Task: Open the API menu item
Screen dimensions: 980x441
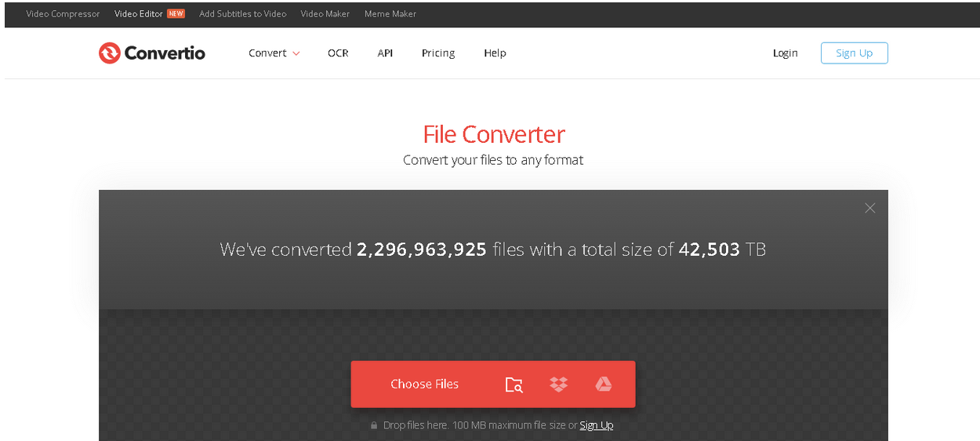Action: coord(385,53)
